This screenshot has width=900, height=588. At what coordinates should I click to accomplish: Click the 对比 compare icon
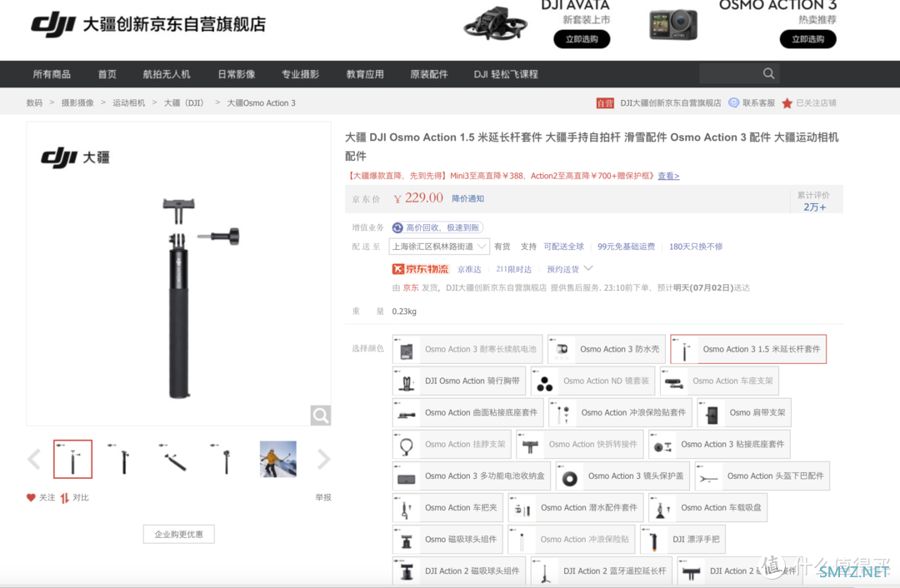(x=64, y=497)
